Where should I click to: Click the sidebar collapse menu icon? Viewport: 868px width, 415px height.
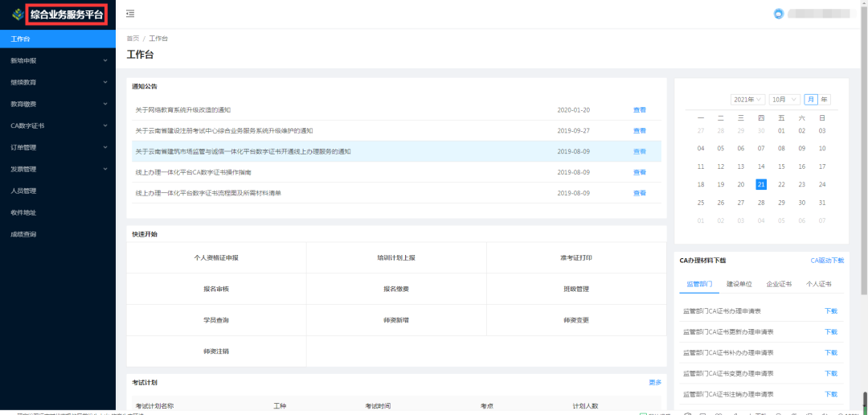point(130,14)
